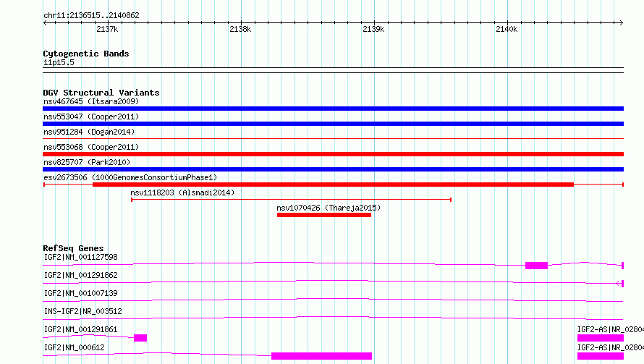The width and height of the screenshot is (644, 364).
Task: Click the 11p15.5 cytogenetic band bar
Action: point(333,70)
